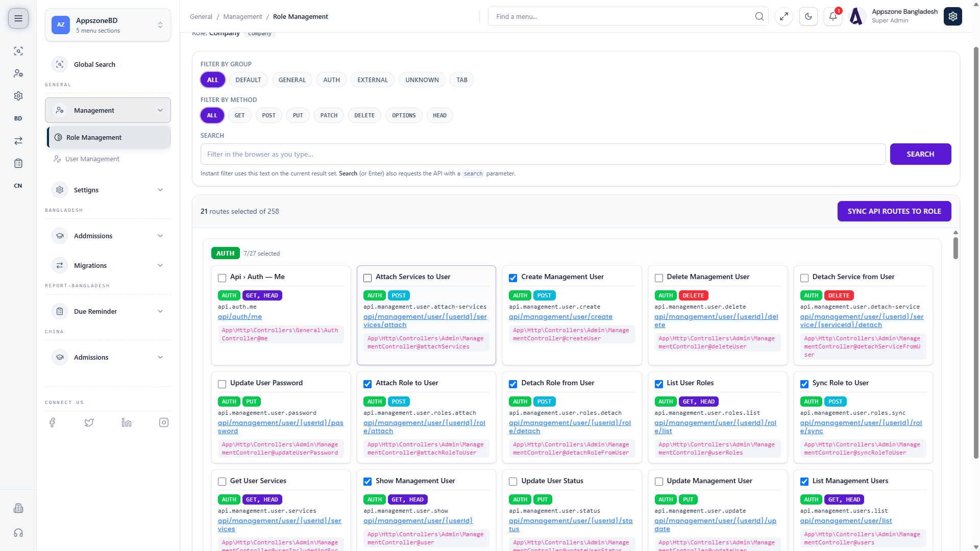Expand the Due Reminder menu chevron
This screenshot has width=980, height=551.
(x=160, y=311)
